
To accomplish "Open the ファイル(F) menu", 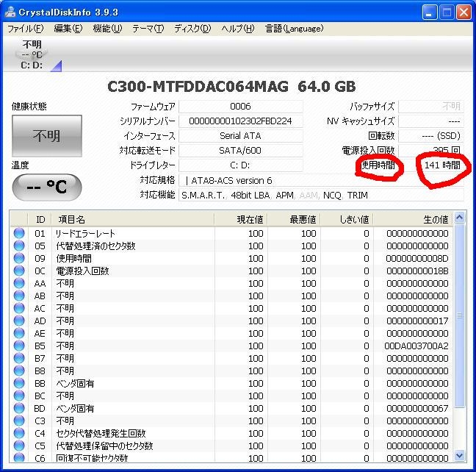I will [x=26, y=29].
